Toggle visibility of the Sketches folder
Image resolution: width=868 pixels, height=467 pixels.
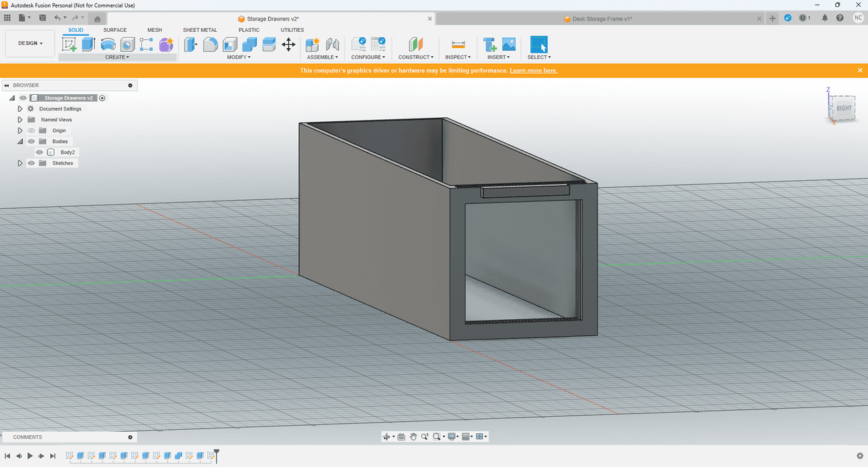31,163
